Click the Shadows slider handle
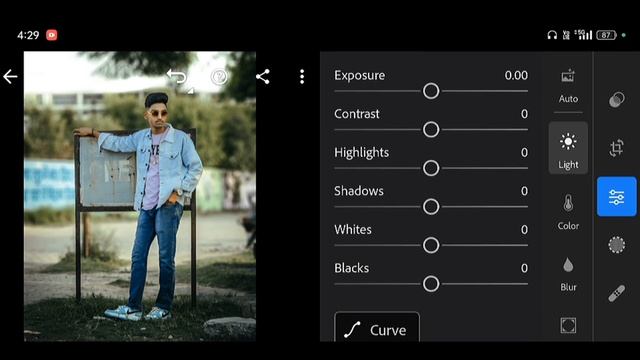Screen dimensions: 640x360 point(431,207)
